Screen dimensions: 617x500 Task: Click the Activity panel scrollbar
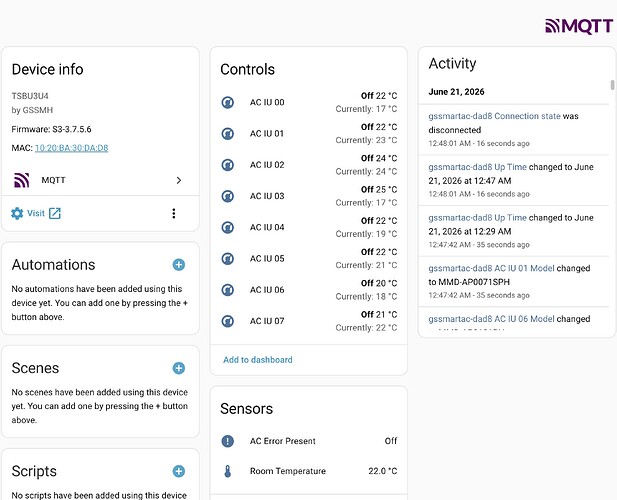click(612, 85)
